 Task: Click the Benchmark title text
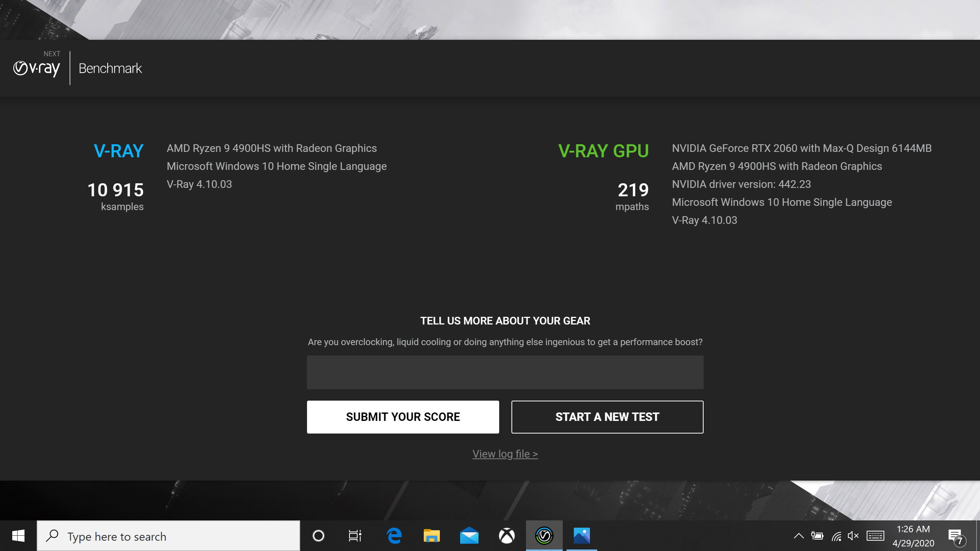coord(110,68)
